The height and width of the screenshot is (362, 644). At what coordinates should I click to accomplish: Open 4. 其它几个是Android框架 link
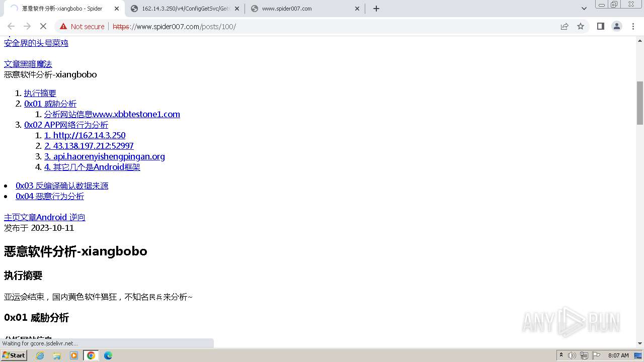[92, 167]
